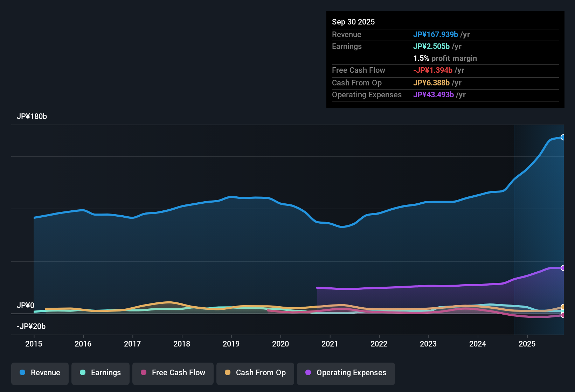Collapse the Earnings legend entry
Image resolution: width=575 pixels, height=392 pixels.
click(100, 373)
